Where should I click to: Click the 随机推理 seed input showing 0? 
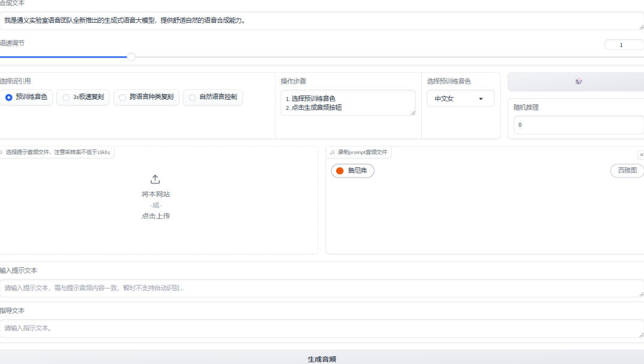coord(575,125)
